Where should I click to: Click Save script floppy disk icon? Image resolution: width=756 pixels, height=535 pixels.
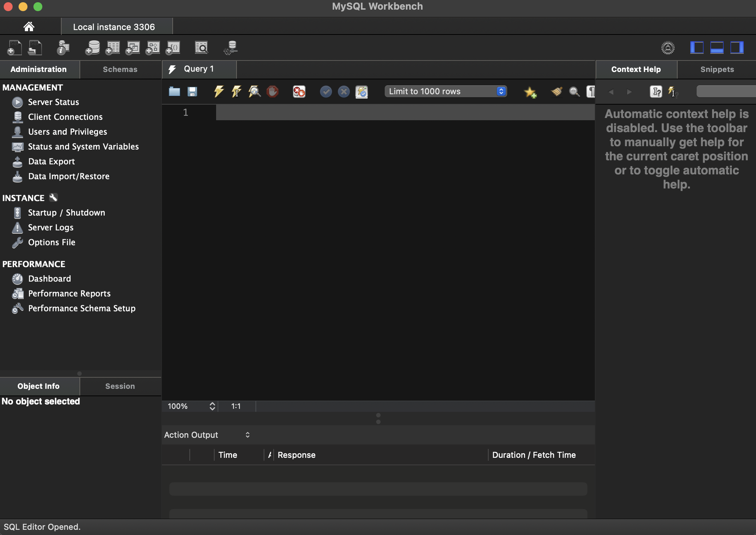click(x=192, y=91)
